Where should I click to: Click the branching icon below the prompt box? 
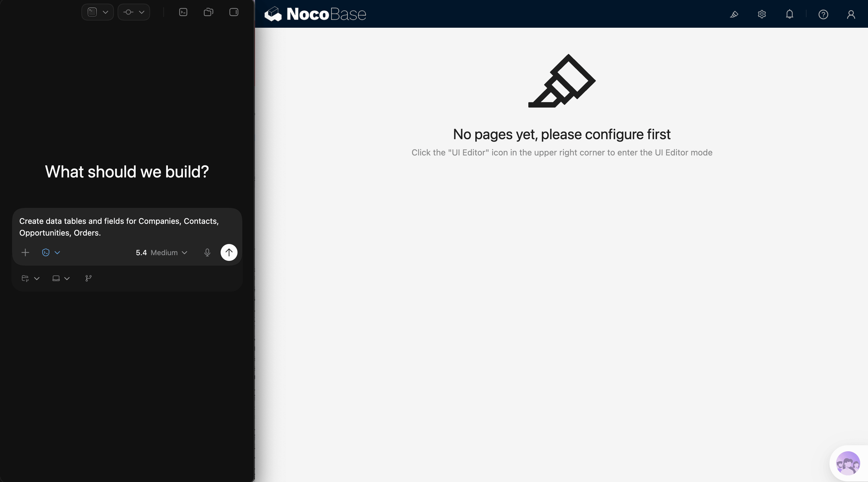(88, 278)
